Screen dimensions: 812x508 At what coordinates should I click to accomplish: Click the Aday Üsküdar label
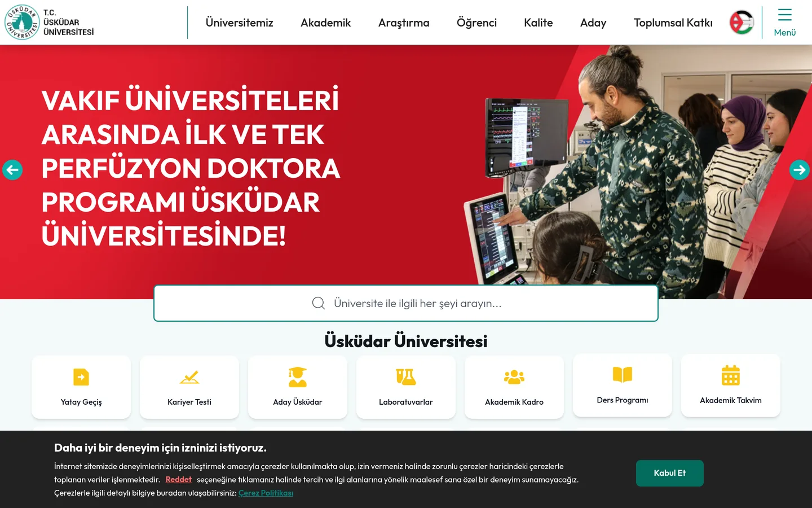(298, 402)
